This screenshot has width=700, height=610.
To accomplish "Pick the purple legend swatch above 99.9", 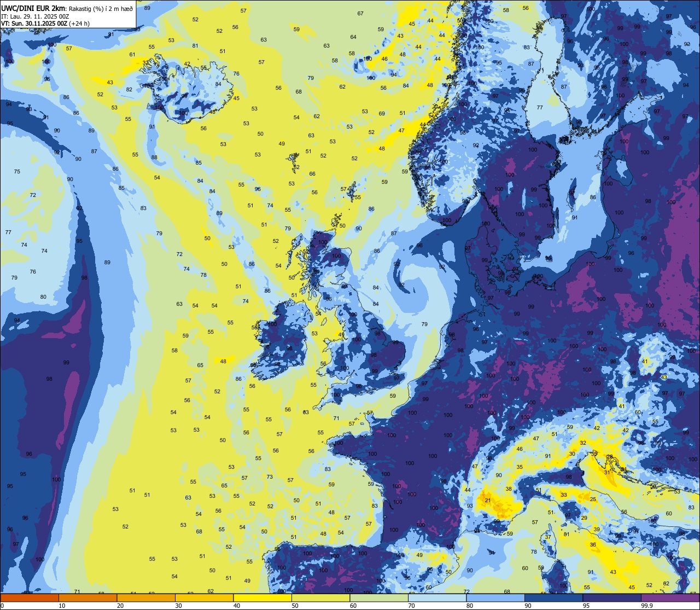I will [x=670, y=597].
